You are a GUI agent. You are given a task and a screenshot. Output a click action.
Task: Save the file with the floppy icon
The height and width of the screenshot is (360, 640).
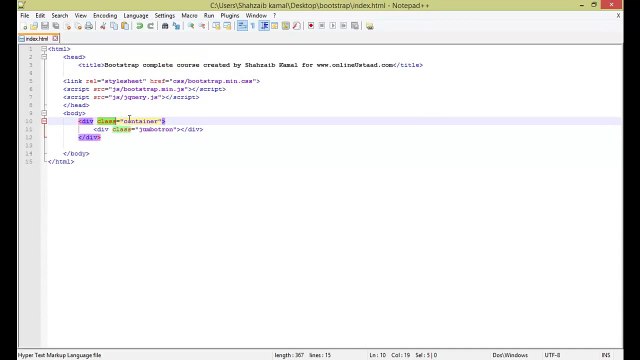pyautogui.click(x=45, y=26)
